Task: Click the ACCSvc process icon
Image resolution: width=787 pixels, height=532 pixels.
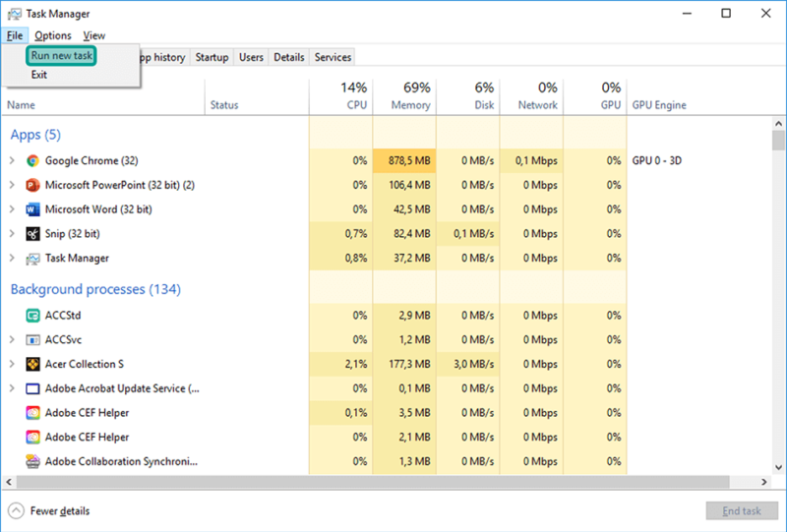Action: [32, 340]
